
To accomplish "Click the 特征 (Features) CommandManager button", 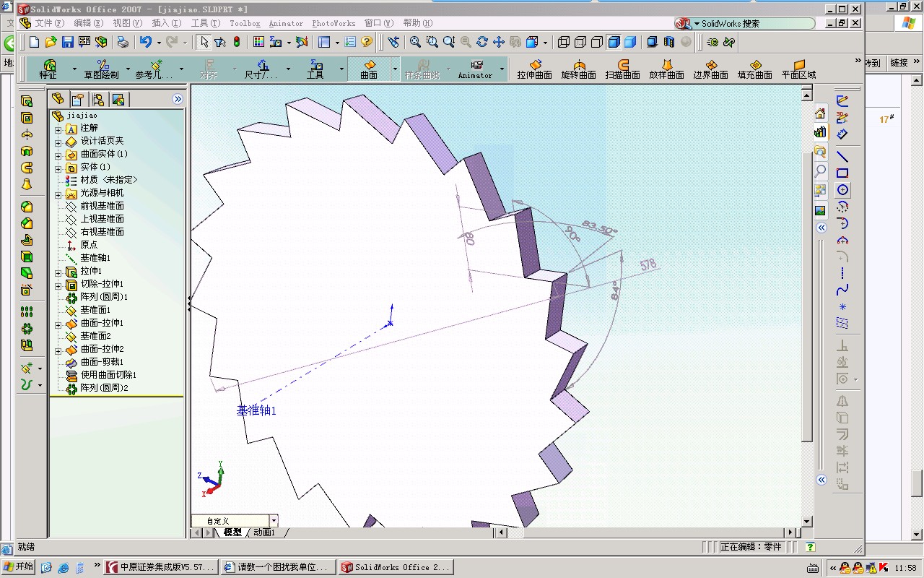I will [48, 69].
